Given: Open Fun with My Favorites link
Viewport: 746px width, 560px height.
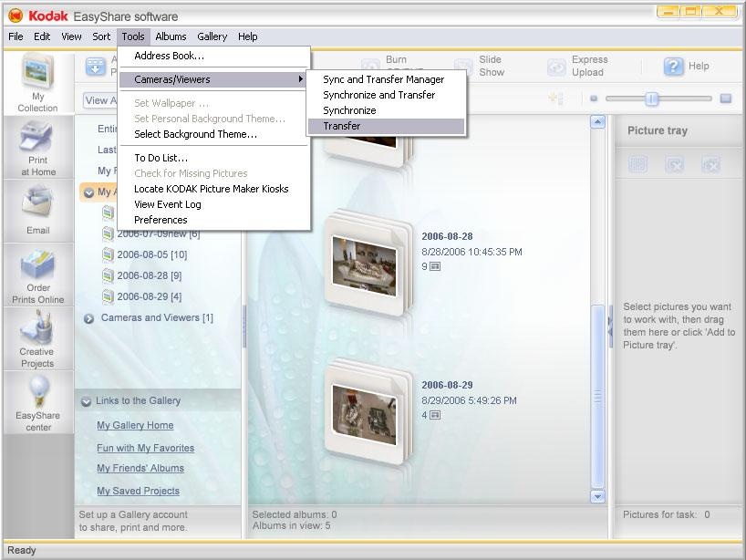Looking at the screenshot, I should point(146,448).
